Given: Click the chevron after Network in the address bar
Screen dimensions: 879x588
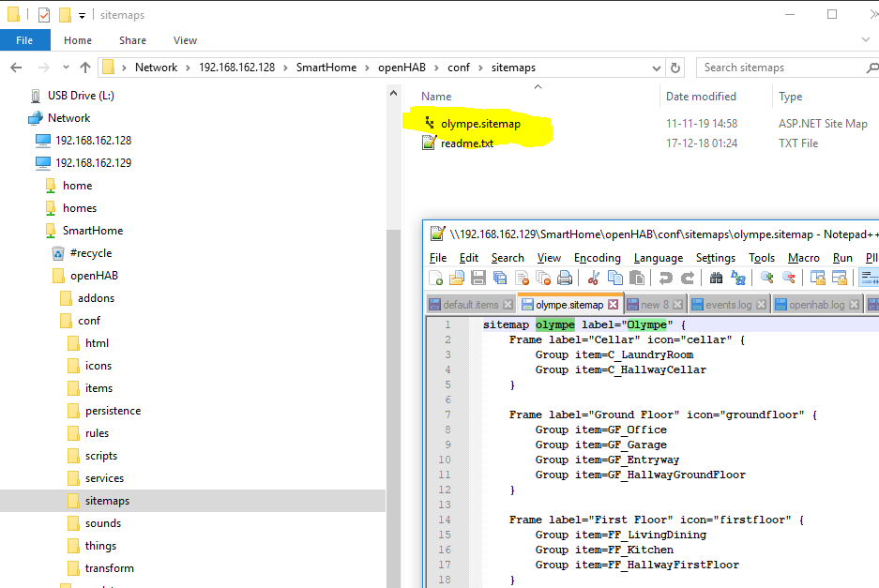Looking at the screenshot, I should (187, 68).
